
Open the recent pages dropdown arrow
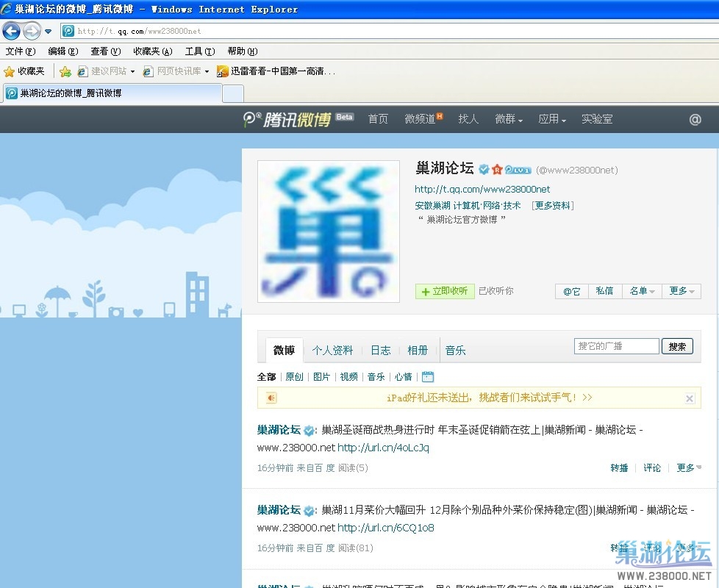[49, 32]
